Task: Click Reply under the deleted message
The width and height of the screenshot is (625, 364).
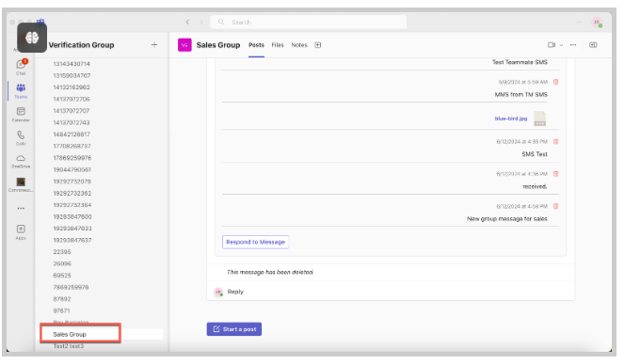Action: coord(235,292)
